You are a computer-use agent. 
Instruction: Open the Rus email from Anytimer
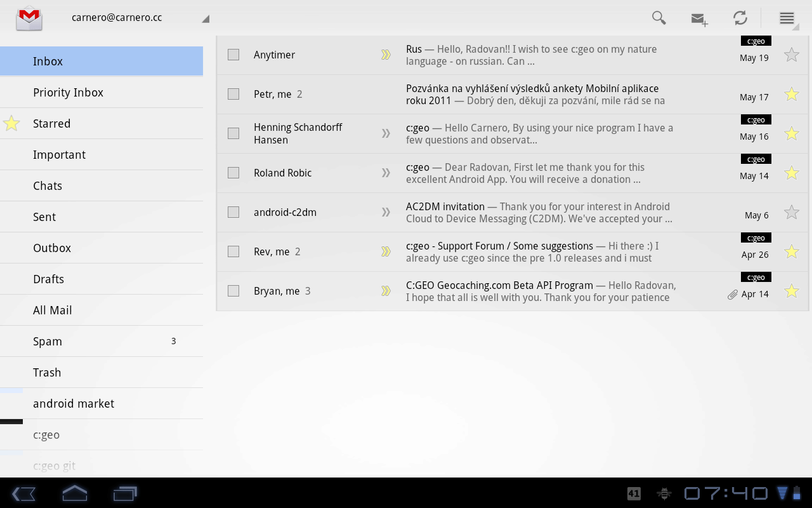tap(513, 55)
